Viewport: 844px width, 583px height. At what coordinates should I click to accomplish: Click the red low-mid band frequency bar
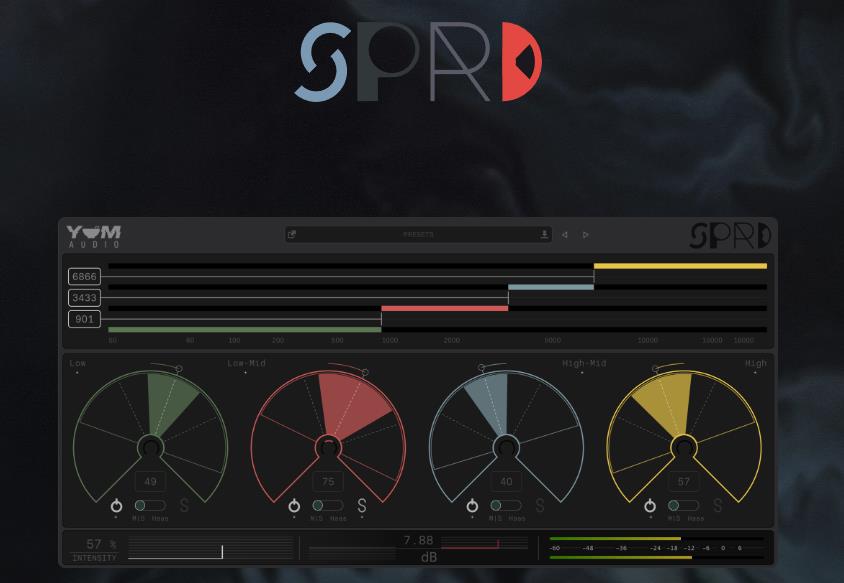click(x=445, y=308)
